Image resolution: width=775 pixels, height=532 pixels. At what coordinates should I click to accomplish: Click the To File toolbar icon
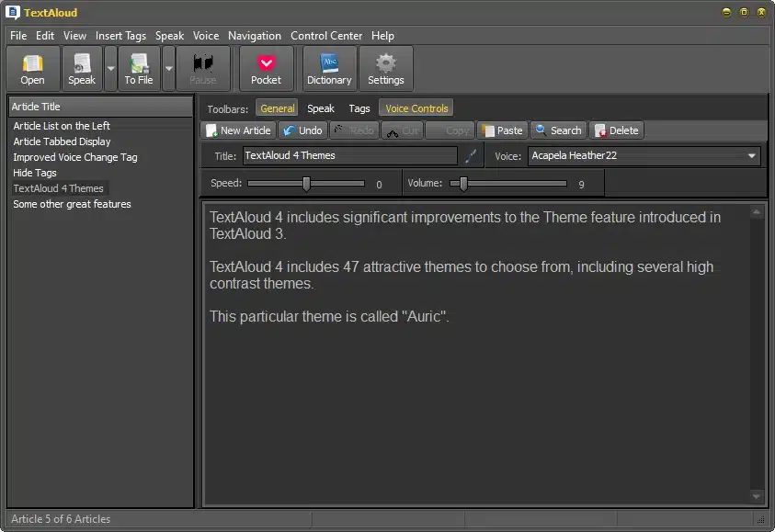click(139, 69)
